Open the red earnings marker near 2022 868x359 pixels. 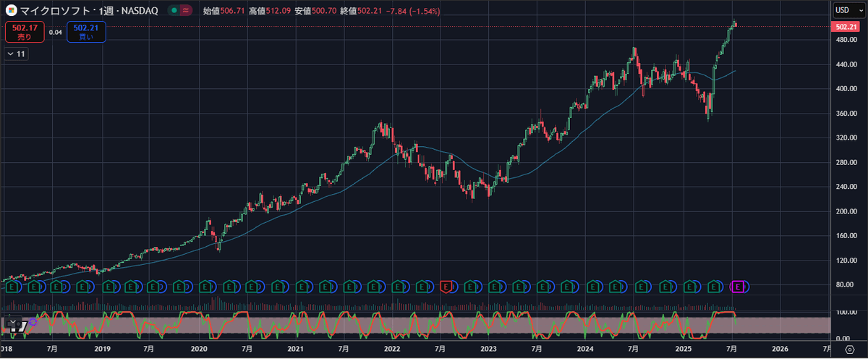point(446,287)
